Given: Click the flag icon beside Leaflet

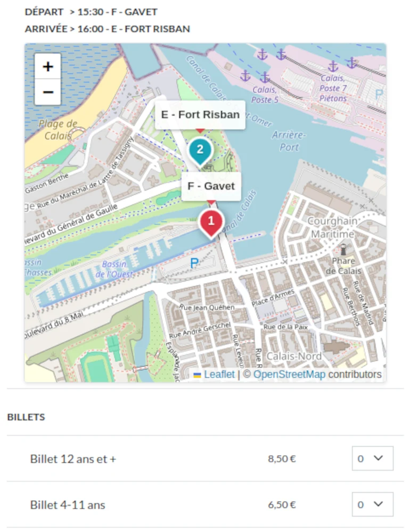Looking at the screenshot, I should coord(197,375).
